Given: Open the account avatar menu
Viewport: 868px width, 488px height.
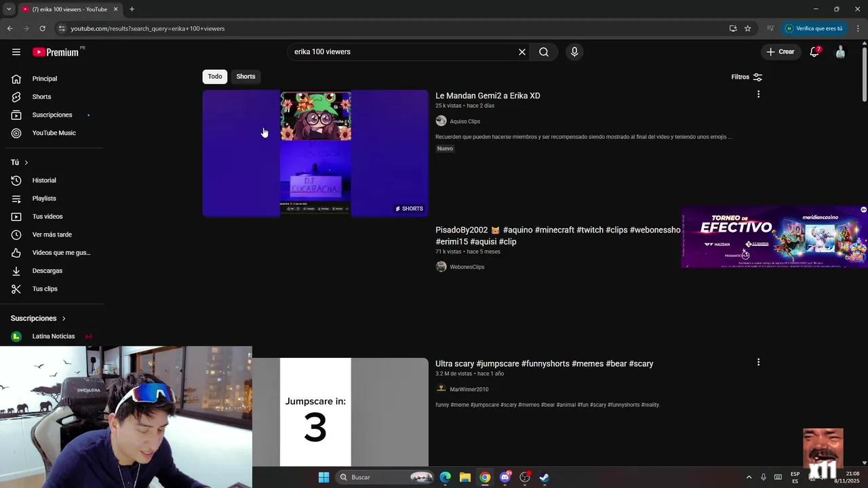Looking at the screenshot, I should 840,52.
